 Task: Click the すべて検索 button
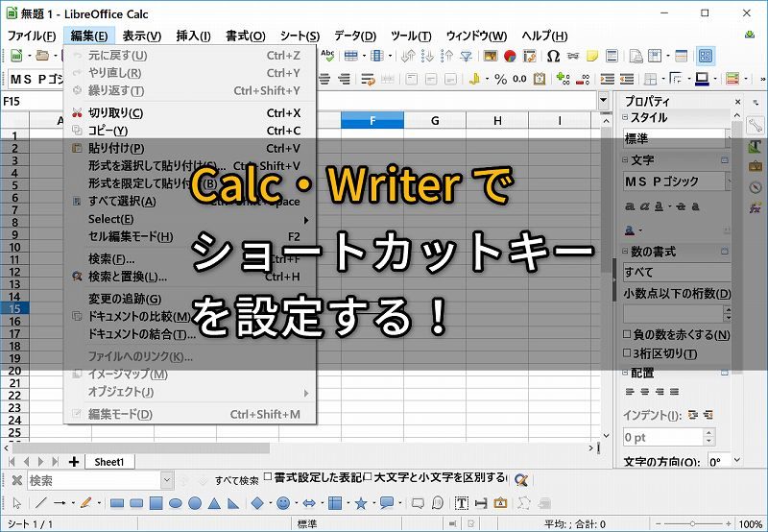coord(236,480)
